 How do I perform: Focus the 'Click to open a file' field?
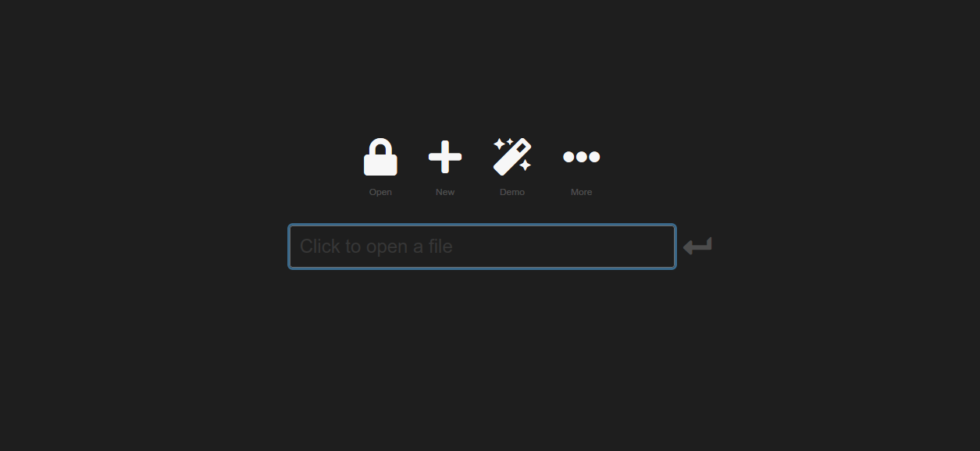pyautogui.click(x=482, y=247)
